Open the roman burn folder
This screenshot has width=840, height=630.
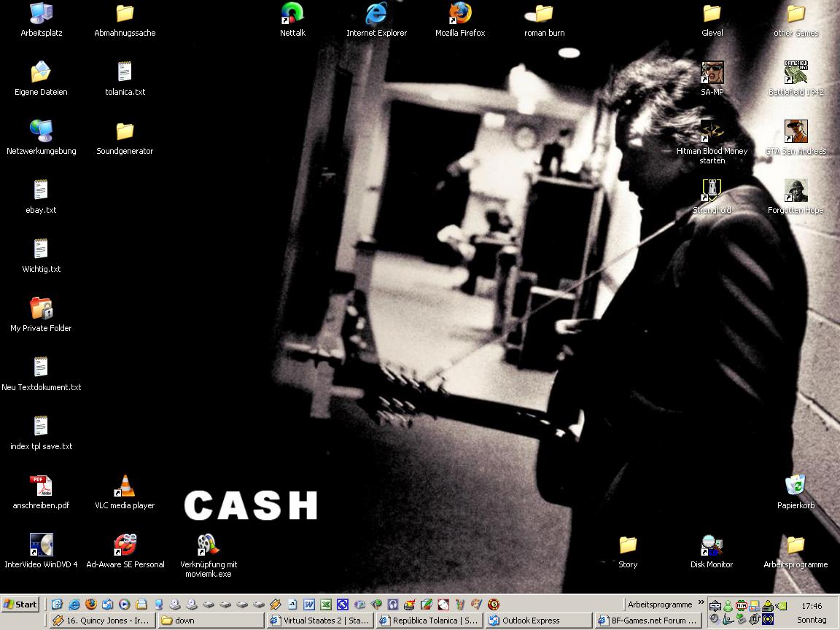pos(544,20)
